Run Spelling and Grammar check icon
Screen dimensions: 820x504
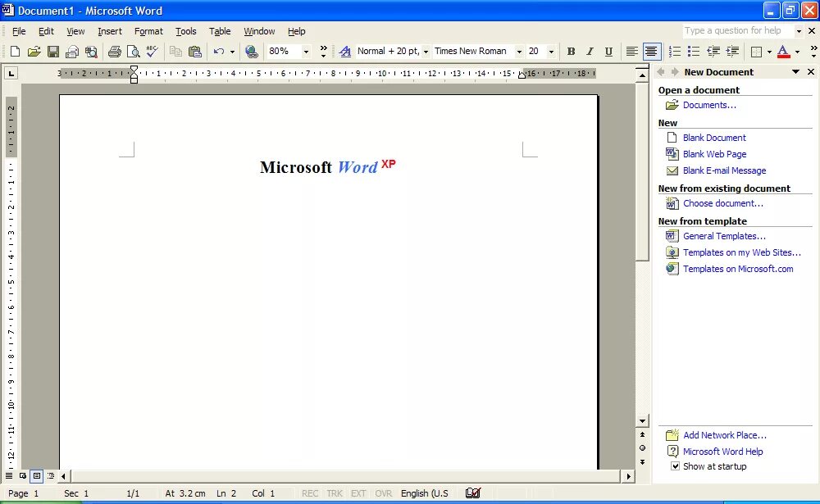(x=153, y=52)
